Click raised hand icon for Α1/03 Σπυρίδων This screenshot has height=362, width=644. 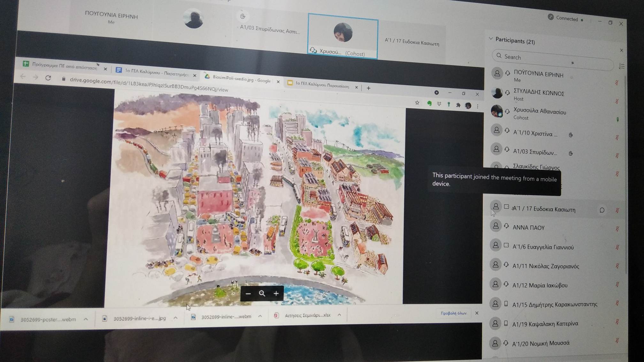tap(571, 154)
